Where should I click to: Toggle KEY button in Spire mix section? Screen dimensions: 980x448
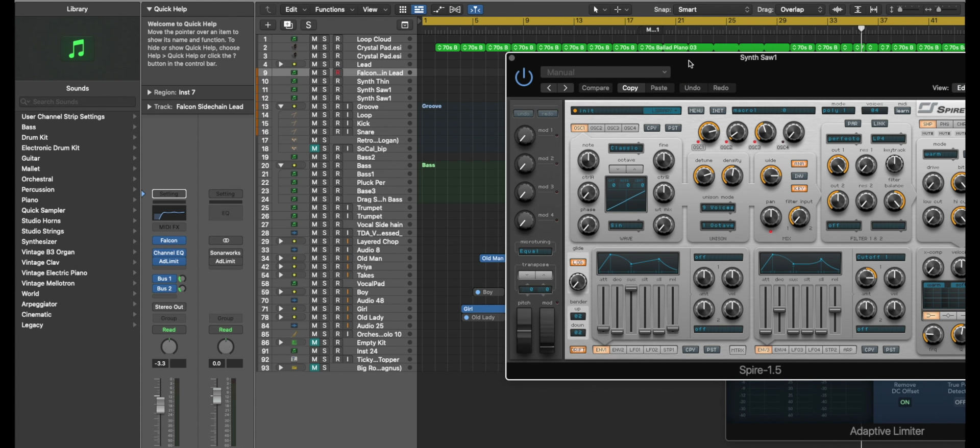click(x=799, y=188)
